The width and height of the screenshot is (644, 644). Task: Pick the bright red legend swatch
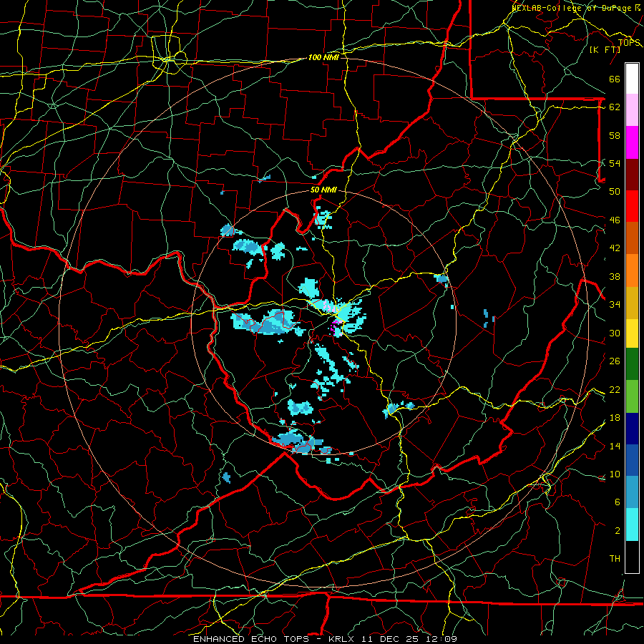coord(632,206)
